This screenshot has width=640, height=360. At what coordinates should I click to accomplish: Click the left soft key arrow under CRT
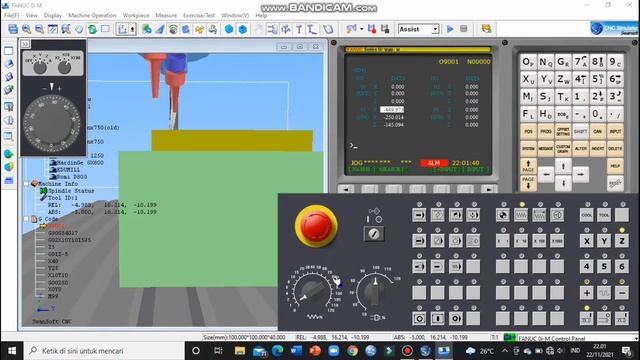(347, 189)
